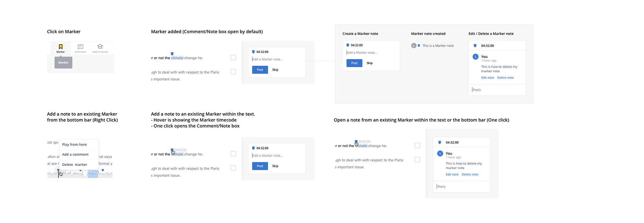Click the blue highlighted region on the waveform
644x223 pixels.
[x=93, y=174]
